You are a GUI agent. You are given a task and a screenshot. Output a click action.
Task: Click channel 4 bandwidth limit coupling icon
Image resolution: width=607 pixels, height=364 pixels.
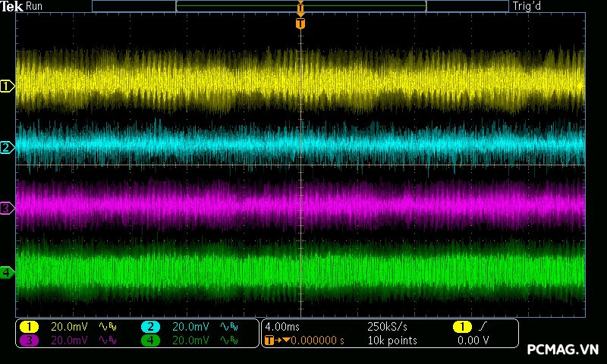229,340
